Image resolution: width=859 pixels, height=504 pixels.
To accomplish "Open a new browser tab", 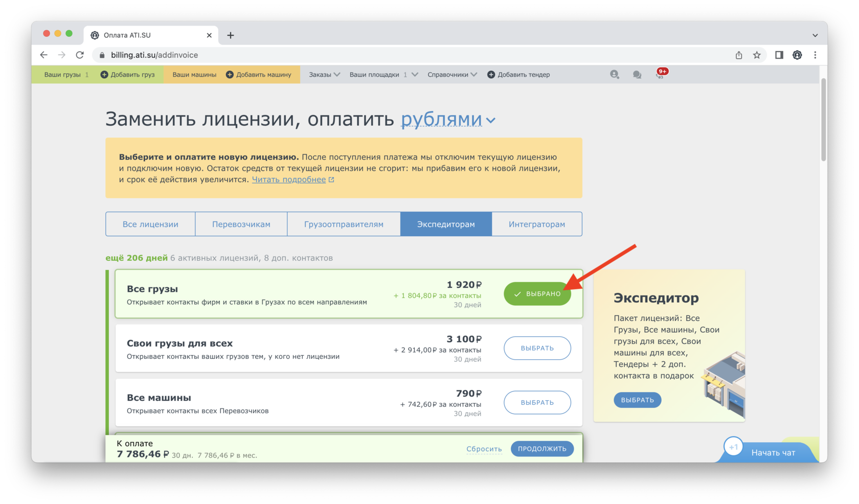I will point(231,35).
